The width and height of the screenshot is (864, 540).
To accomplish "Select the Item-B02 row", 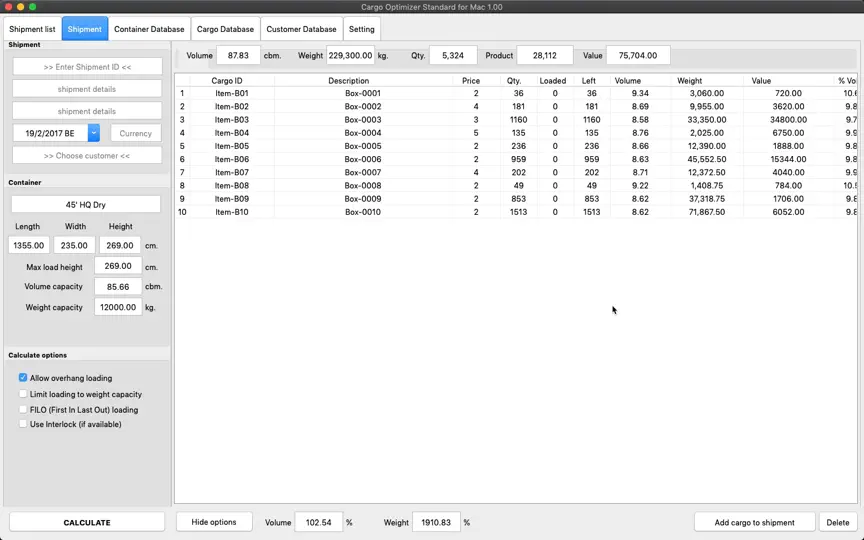I will click(x=516, y=106).
